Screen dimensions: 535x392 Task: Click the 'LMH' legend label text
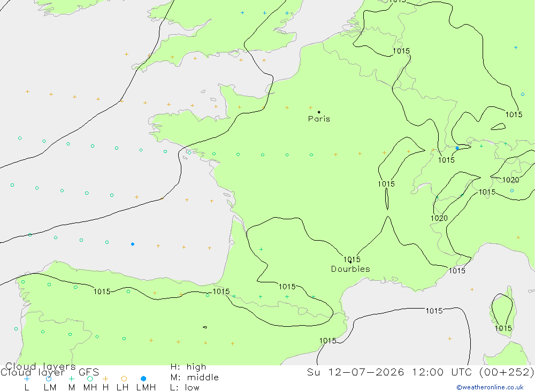(146, 388)
